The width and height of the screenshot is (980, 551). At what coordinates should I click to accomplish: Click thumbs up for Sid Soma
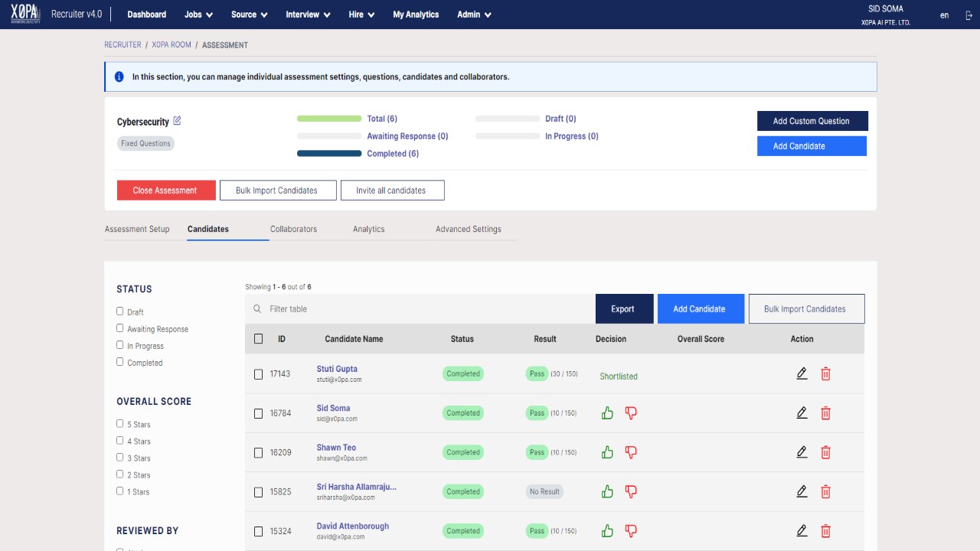point(608,413)
